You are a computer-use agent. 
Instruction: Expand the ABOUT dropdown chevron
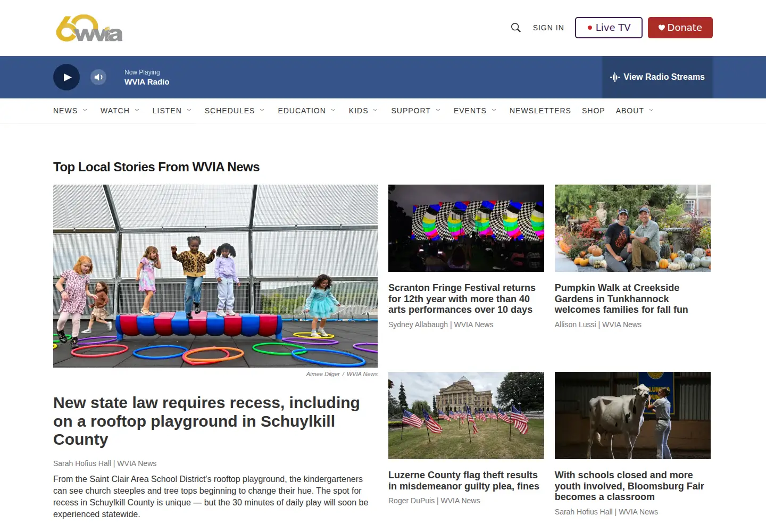[652, 110]
